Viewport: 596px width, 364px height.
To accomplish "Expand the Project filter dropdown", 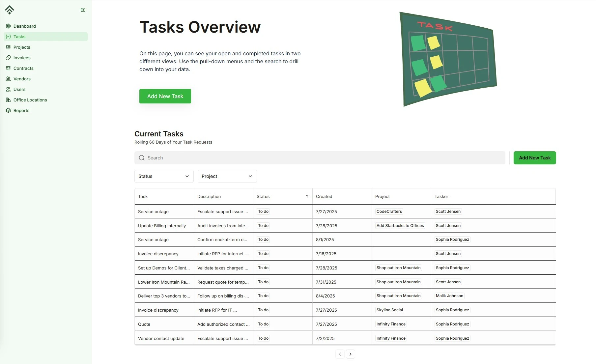I will tap(227, 176).
